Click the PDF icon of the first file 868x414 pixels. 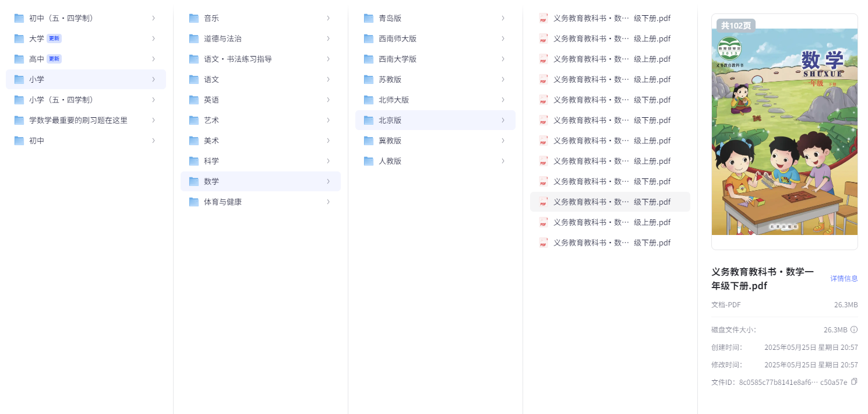point(544,18)
